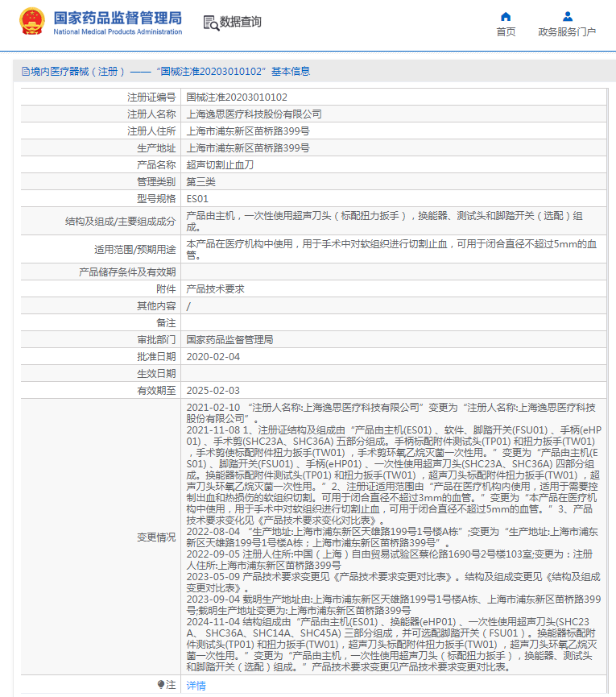The height and width of the screenshot is (697, 616).
Task: Click the 注册证编号 row label
Action: pos(151,97)
